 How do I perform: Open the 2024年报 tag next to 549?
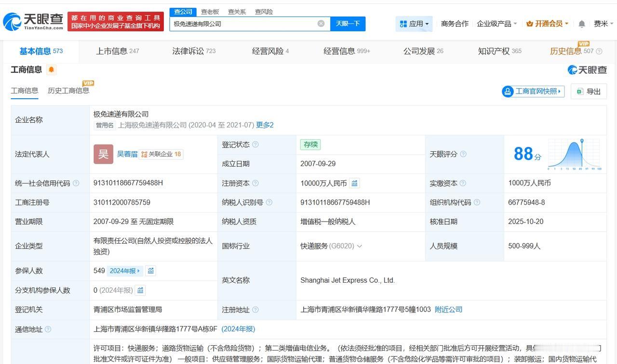(x=125, y=271)
